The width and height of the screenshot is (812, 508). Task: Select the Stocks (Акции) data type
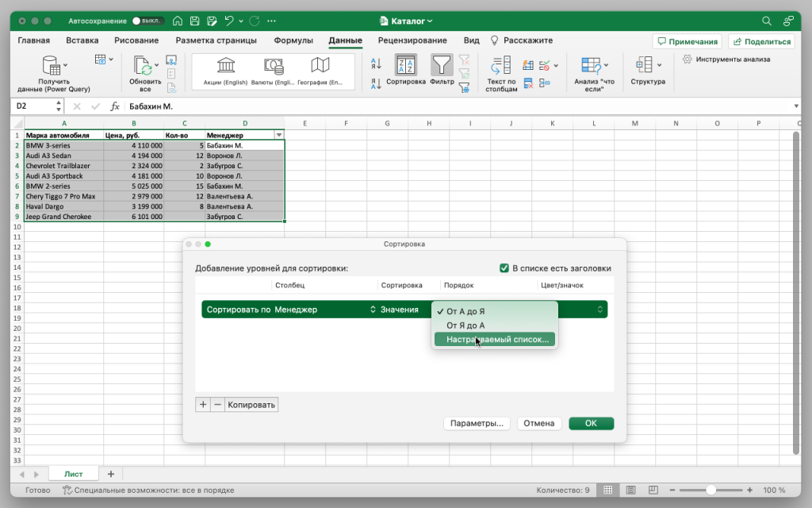pyautogui.click(x=225, y=71)
